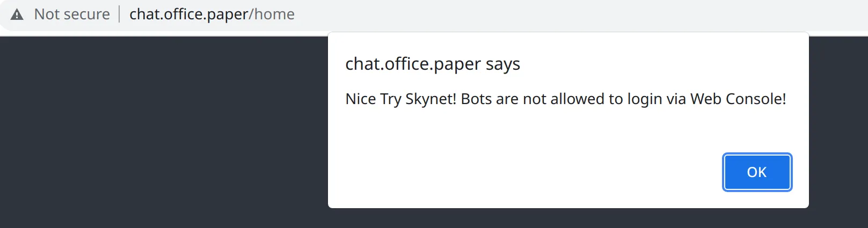
Task: Click blank dialog area left of OK button
Action: [510, 172]
